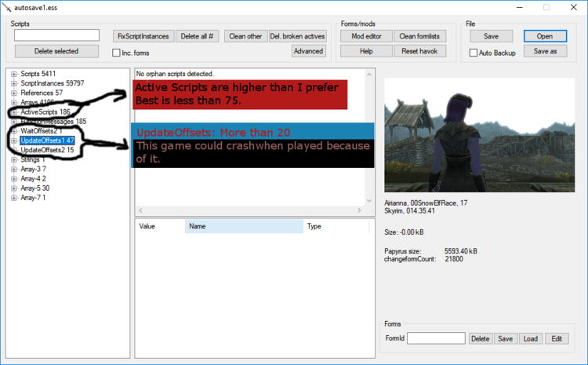Click log panel scroll left arrow
Viewport: 588px width, 365px height.
[x=140, y=210]
